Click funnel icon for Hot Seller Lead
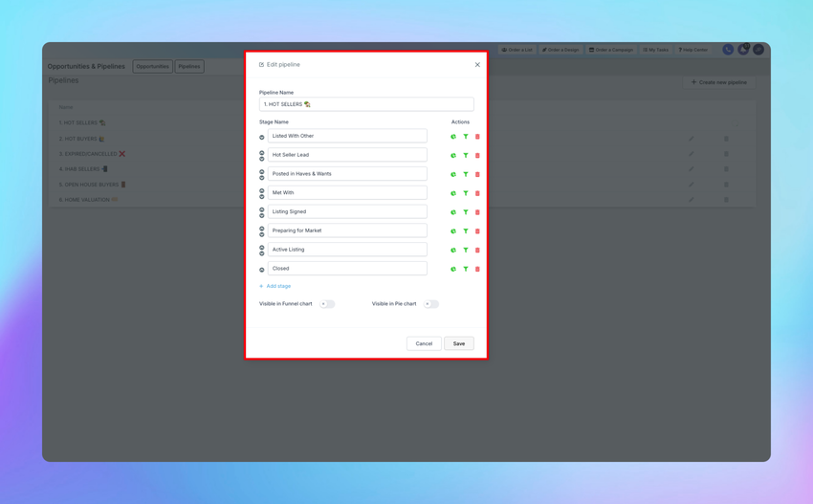 (466, 155)
